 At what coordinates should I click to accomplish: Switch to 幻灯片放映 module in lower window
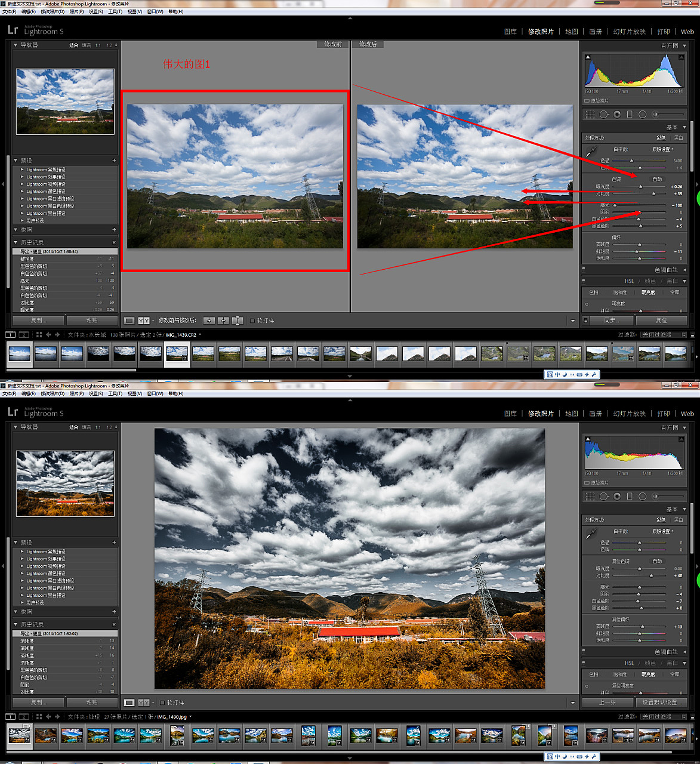[x=630, y=413]
